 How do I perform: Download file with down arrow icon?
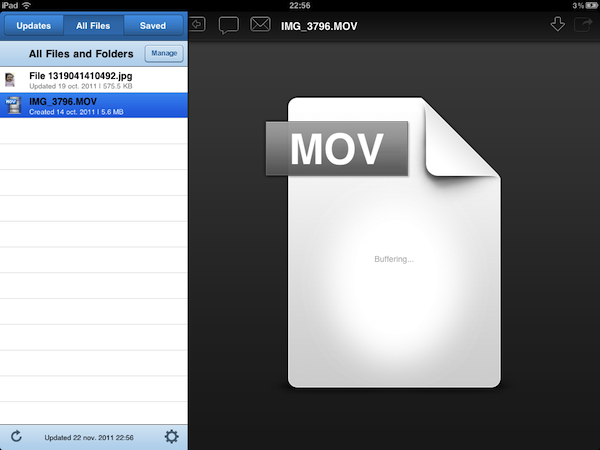click(x=558, y=24)
